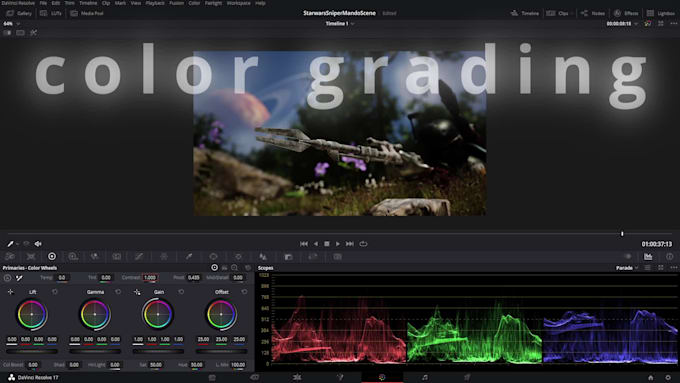This screenshot has width=680, height=383.
Task: Open the picker tool dropdown arrow
Action: (x=17, y=244)
